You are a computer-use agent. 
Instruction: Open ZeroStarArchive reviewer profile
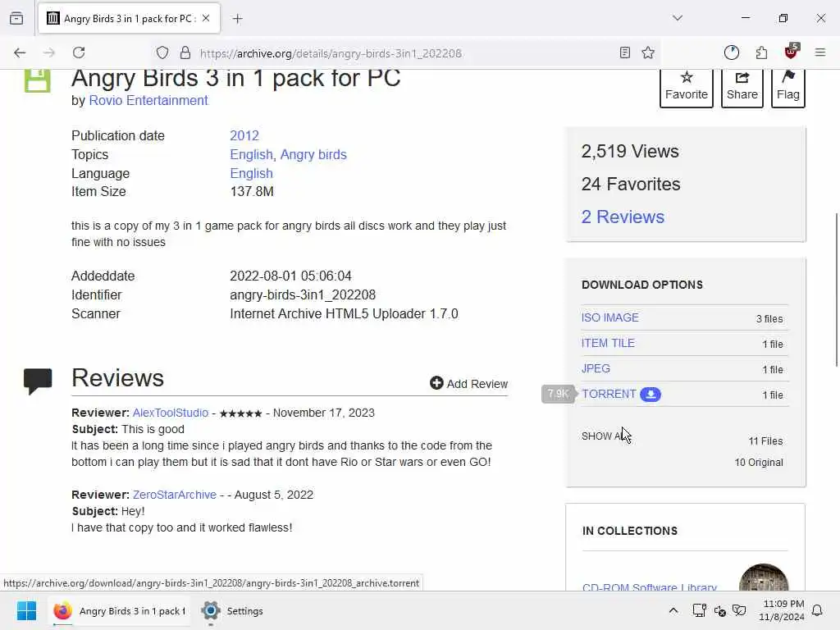pos(175,495)
